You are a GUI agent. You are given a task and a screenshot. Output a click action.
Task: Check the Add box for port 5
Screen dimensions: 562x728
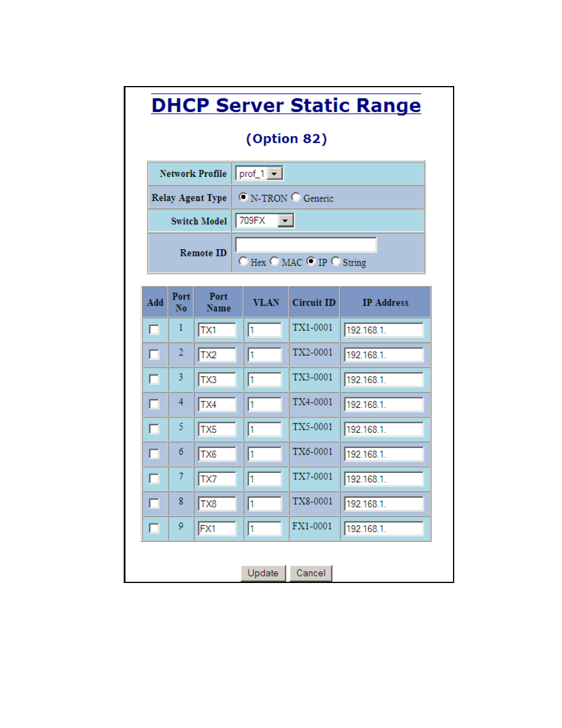click(154, 429)
